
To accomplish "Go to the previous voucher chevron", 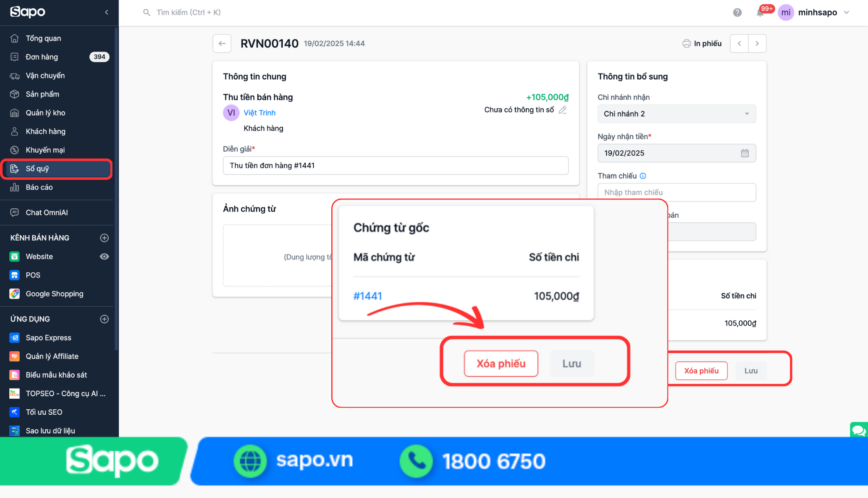I will click(739, 43).
